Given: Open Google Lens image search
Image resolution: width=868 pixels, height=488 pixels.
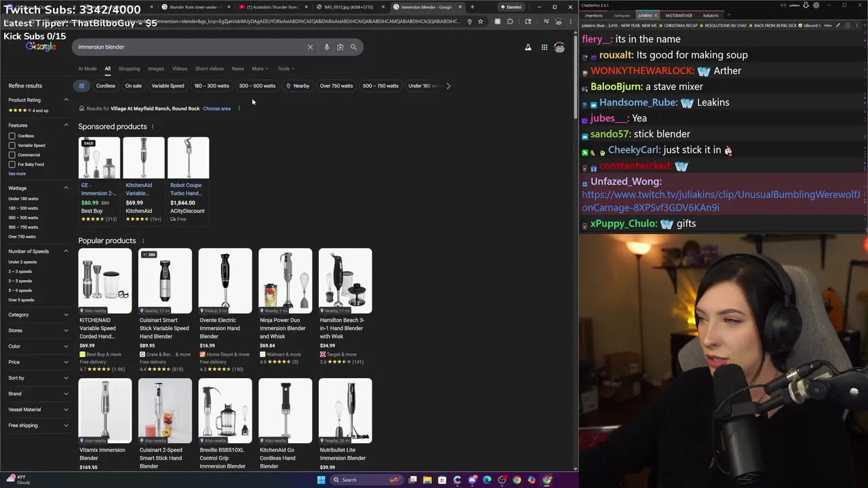Looking at the screenshot, I should (x=340, y=47).
